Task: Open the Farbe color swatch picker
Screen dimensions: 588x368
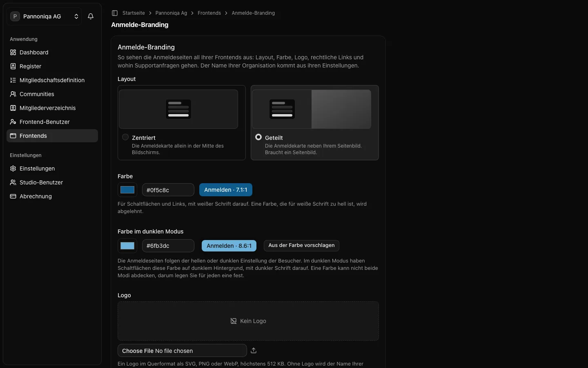Action: pyautogui.click(x=127, y=190)
